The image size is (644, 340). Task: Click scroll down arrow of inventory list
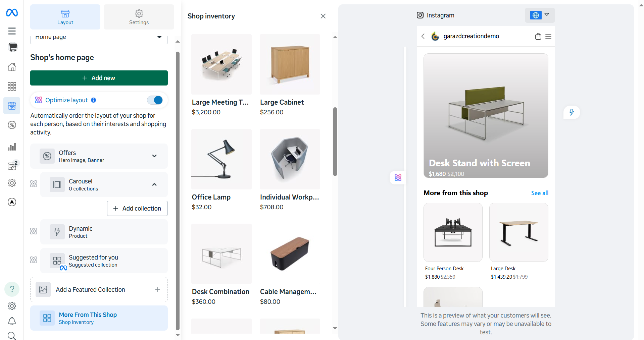tap(335, 328)
